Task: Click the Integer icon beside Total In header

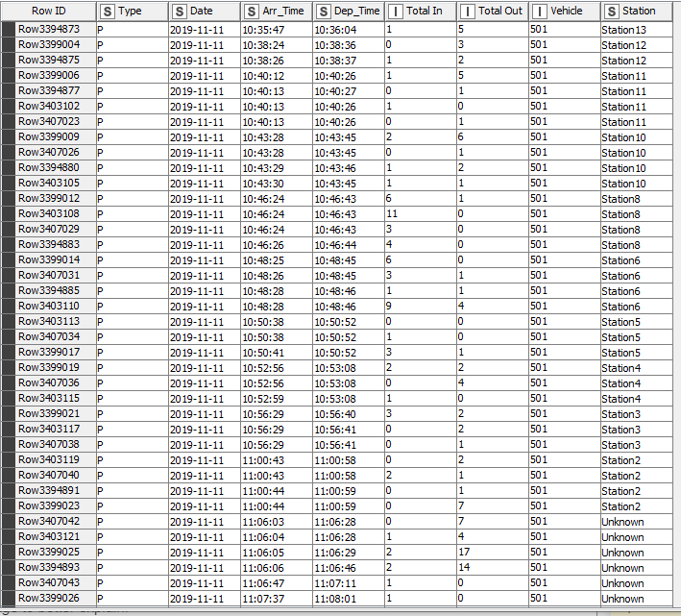Action: 396,12
